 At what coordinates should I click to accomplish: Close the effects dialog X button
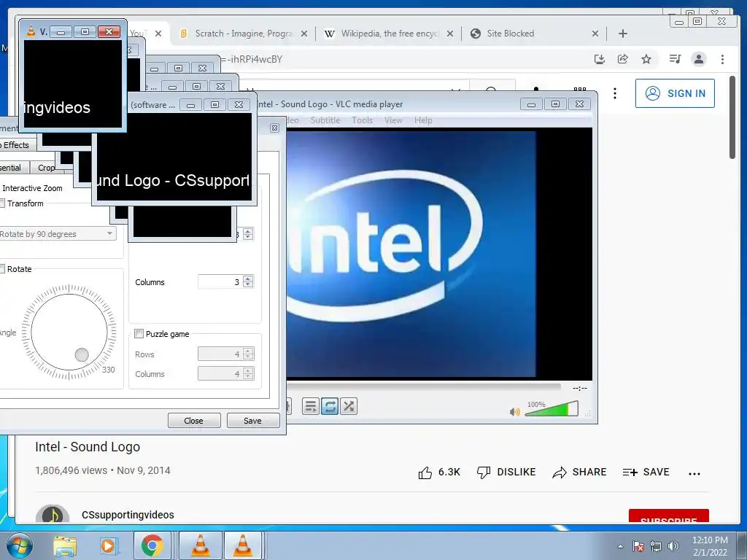point(274,128)
